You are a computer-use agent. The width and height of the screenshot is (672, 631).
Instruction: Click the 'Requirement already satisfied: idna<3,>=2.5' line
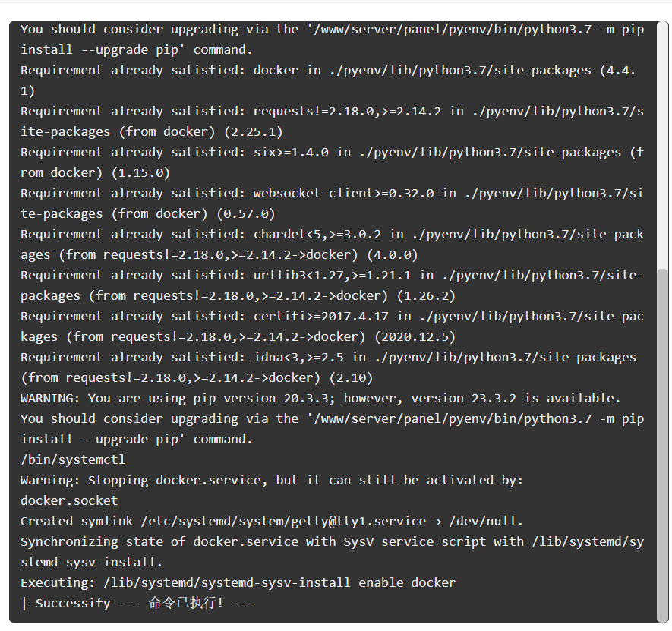pos(328,357)
